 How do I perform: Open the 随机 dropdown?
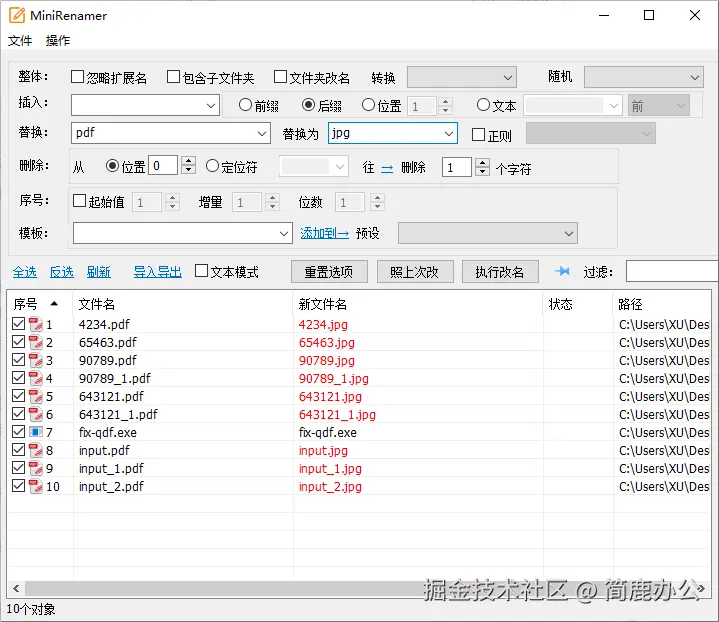pyautogui.click(x=643, y=77)
